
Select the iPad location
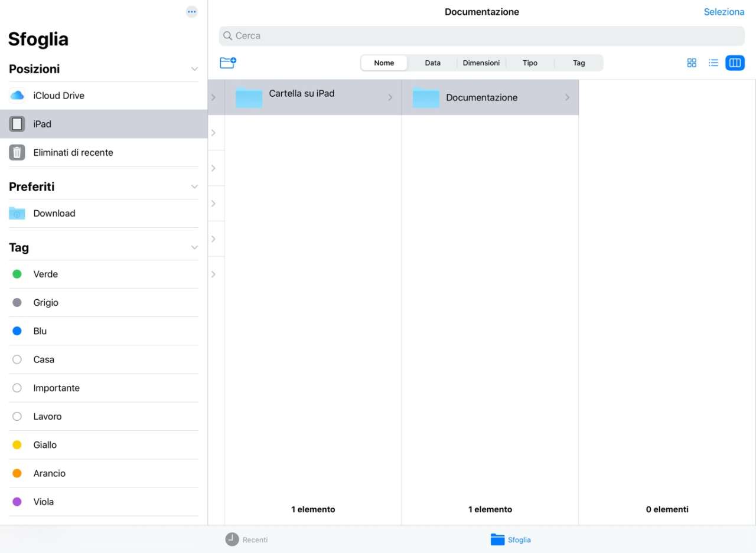point(104,124)
